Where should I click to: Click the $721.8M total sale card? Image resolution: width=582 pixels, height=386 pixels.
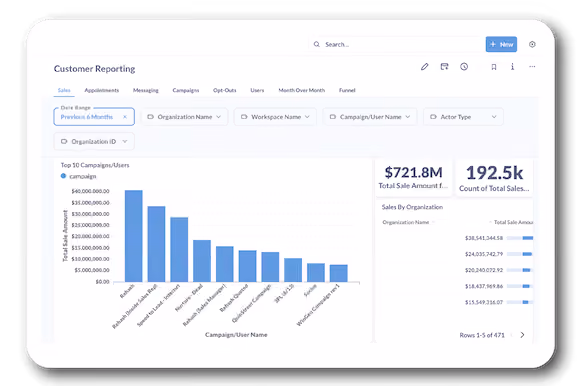tap(413, 177)
